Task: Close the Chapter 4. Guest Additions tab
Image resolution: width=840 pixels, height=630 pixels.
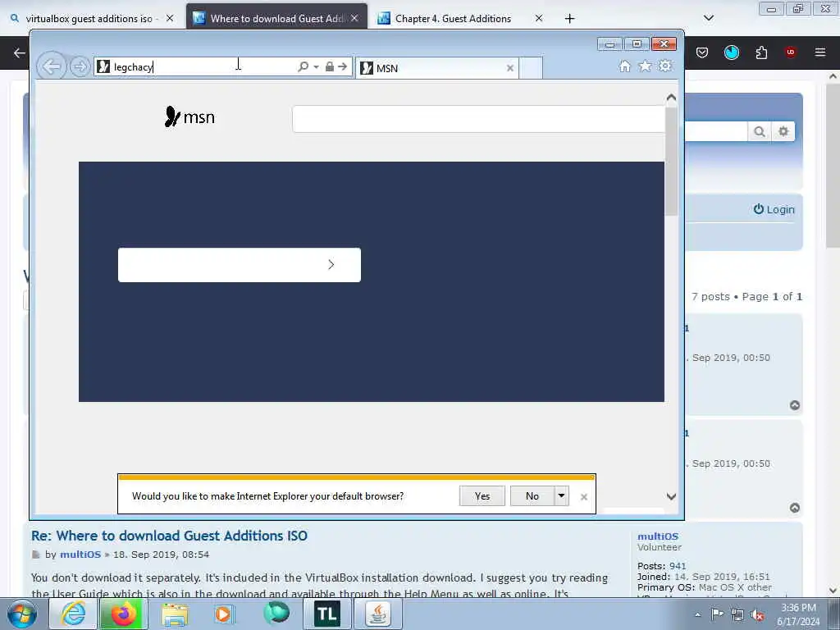Action: [x=539, y=18]
